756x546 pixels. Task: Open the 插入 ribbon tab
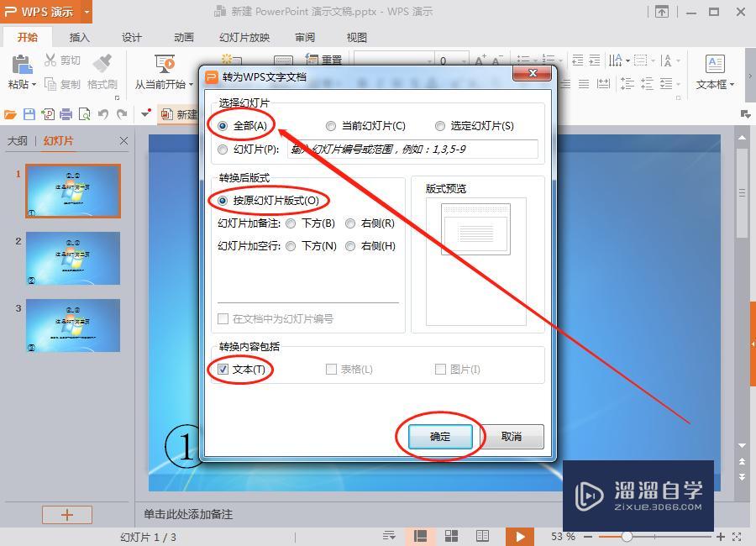pos(80,37)
